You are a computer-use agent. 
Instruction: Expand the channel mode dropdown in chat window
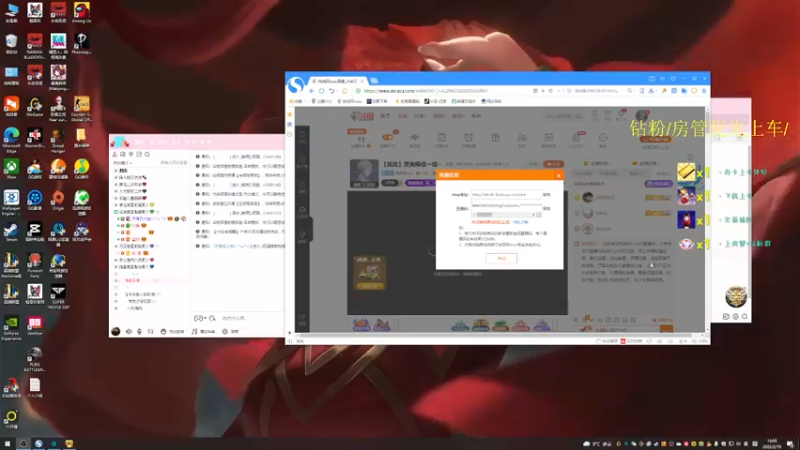(122, 163)
